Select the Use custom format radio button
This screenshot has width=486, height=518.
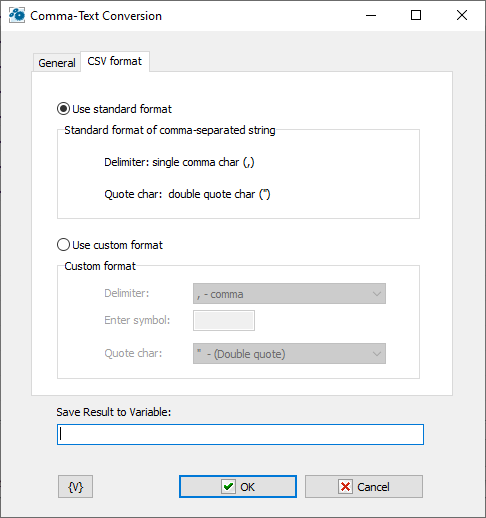tap(63, 245)
